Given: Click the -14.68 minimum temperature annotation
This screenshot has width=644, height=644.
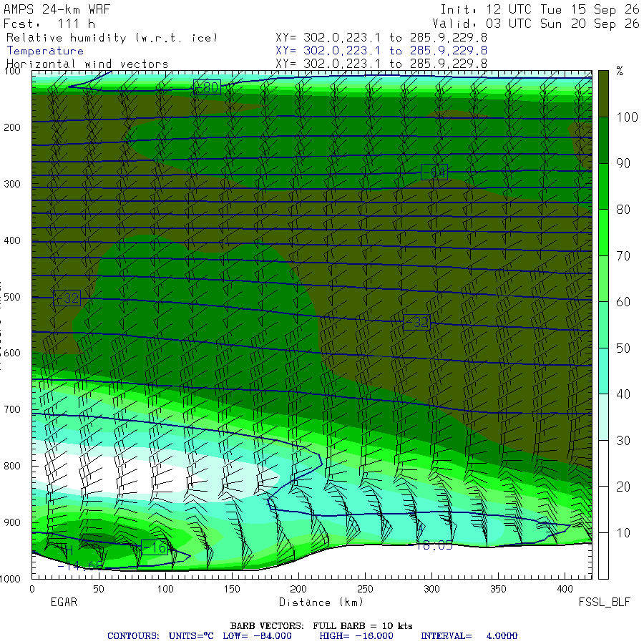Looking at the screenshot, I should point(80,566).
